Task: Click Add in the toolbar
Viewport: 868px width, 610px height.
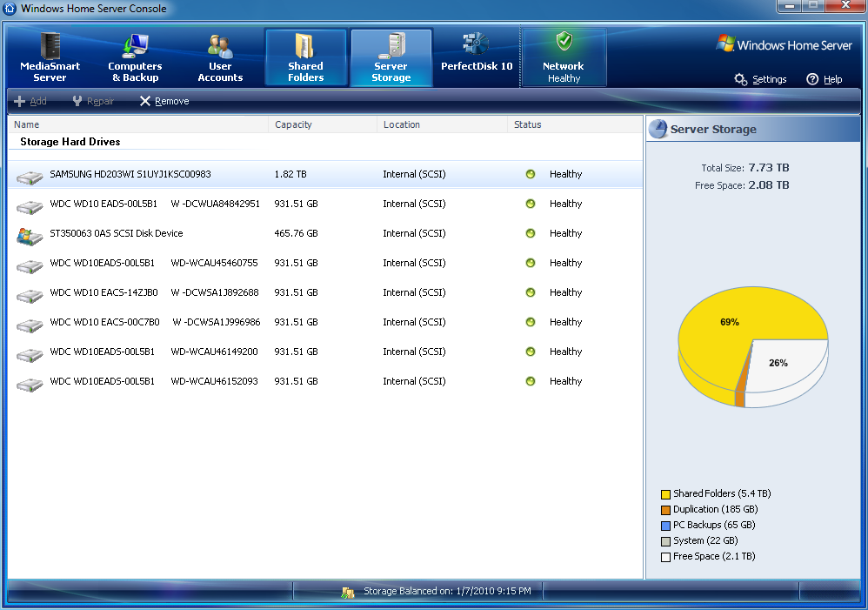Action: pyautogui.click(x=30, y=101)
